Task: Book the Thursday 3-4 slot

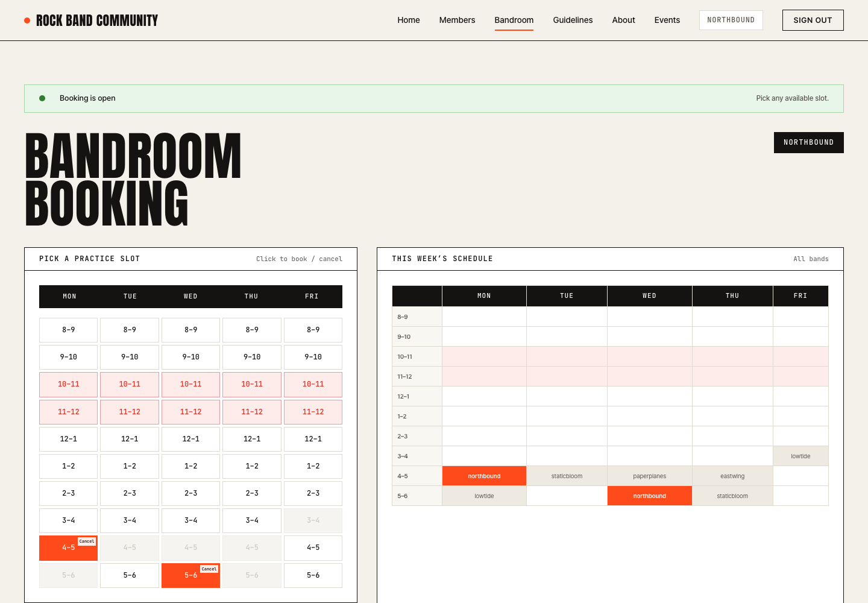Action: pos(252,520)
